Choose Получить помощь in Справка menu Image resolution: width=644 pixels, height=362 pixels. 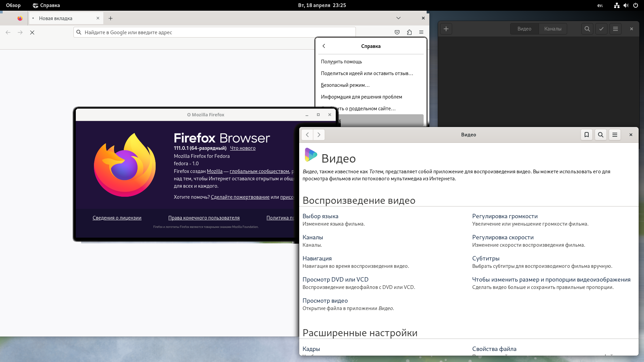(341, 62)
